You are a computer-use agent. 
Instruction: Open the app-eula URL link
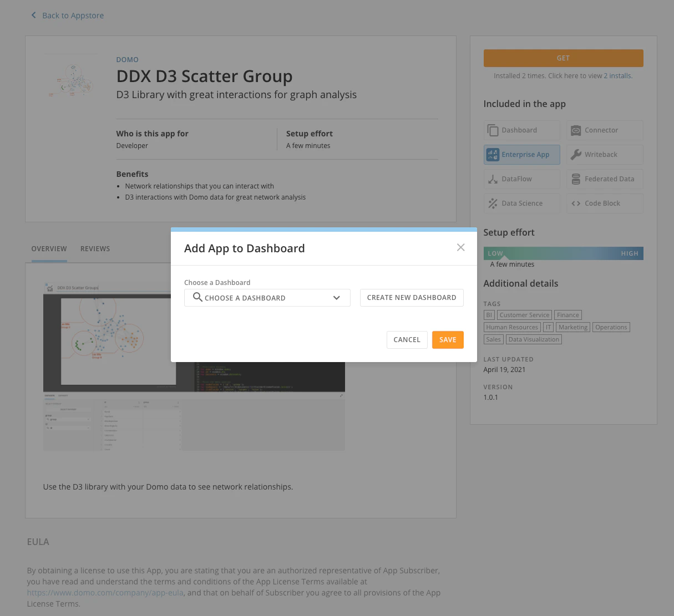coord(105,593)
